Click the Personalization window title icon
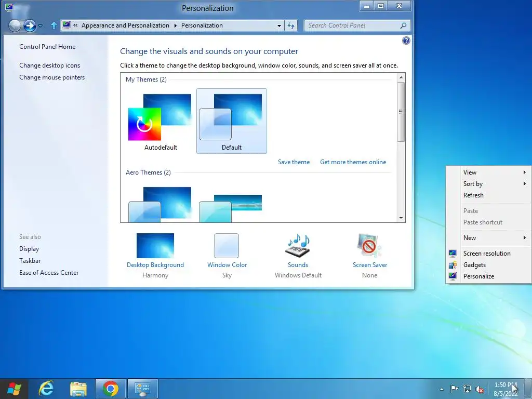The height and width of the screenshot is (399, 532). 9,7
